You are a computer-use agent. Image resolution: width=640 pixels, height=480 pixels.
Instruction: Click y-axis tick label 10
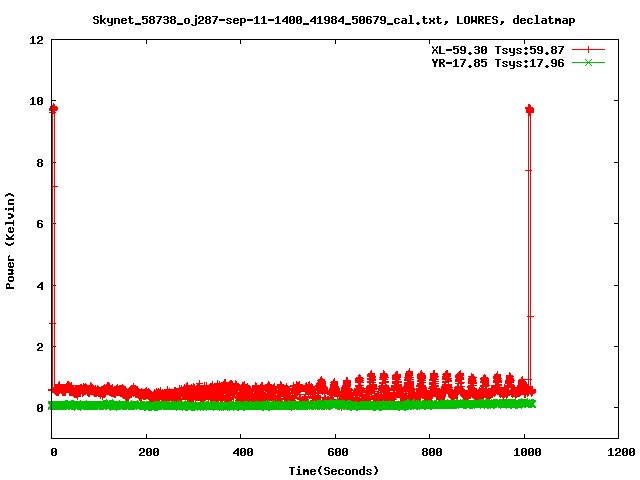36,101
